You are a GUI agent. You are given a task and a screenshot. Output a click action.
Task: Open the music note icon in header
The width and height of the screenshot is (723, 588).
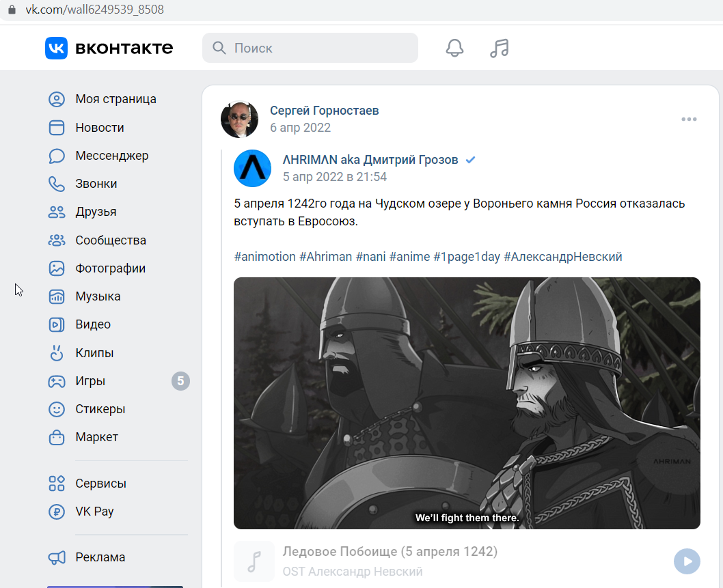500,48
